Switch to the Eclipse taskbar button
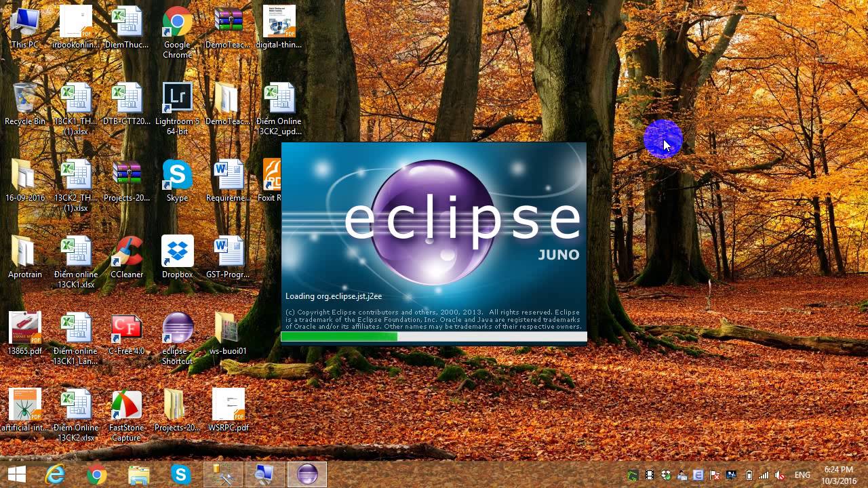This screenshot has height=488, width=868. 307,474
